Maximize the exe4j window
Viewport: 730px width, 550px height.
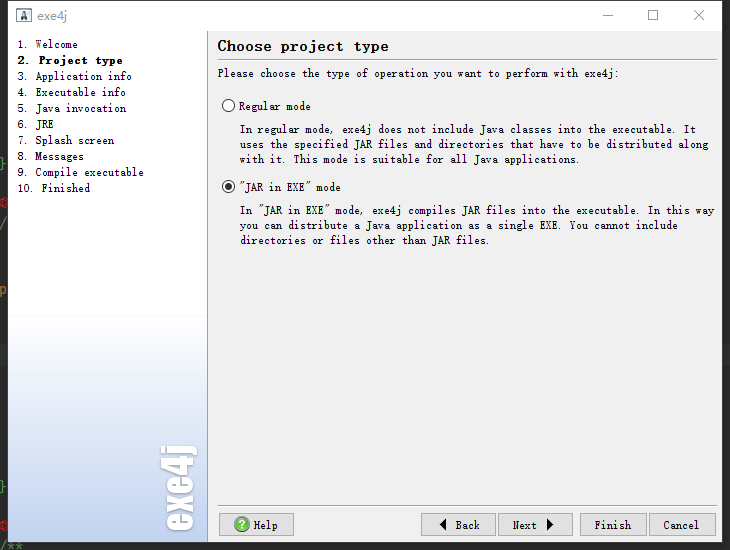click(x=653, y=15)
